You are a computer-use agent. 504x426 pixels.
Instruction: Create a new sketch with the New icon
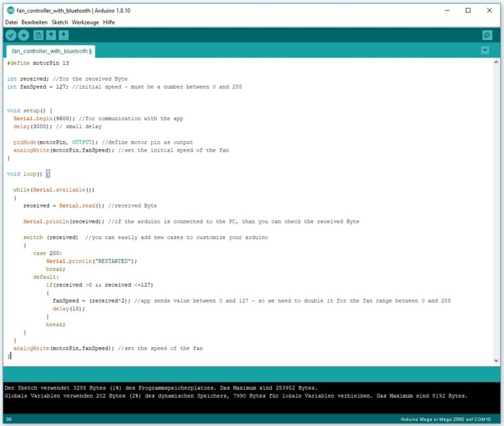[x=38, y=35]
